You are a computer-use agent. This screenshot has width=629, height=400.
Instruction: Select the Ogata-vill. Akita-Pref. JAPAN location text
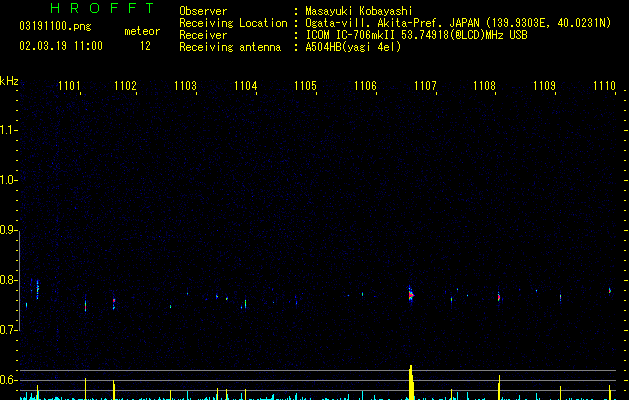click(458, 23)
